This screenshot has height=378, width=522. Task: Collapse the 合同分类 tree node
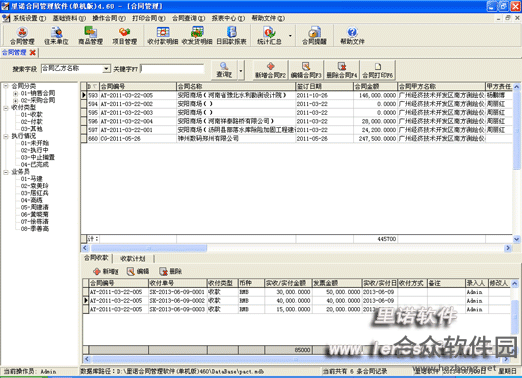(x=6, y=86)
